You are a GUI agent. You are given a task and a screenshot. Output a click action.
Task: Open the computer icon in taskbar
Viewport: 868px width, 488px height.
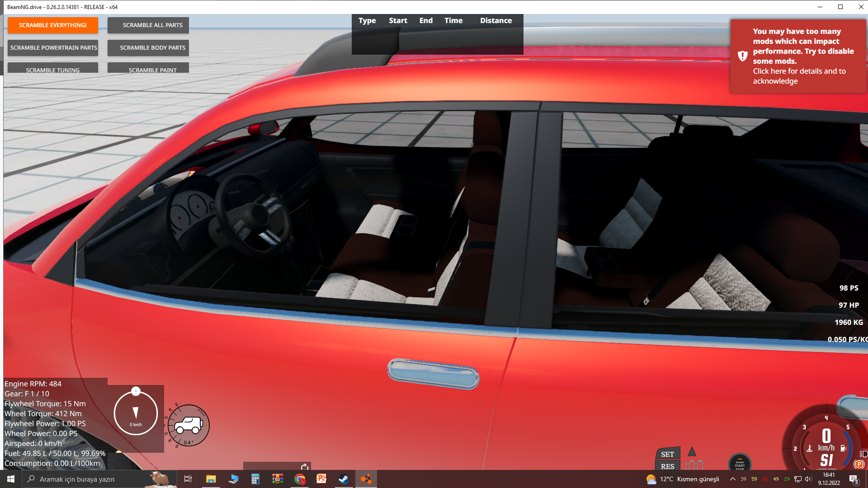[x=233, y=479]
